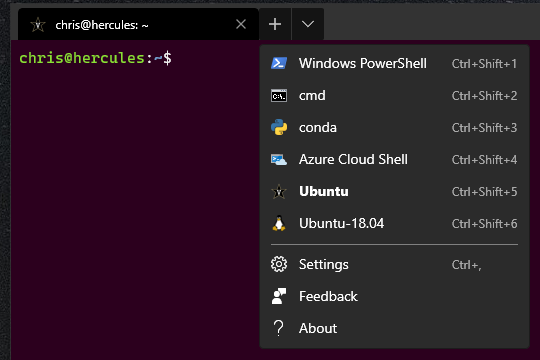
Task: Open Azure Cloud Shell from the menu
Action: (394, 160)
